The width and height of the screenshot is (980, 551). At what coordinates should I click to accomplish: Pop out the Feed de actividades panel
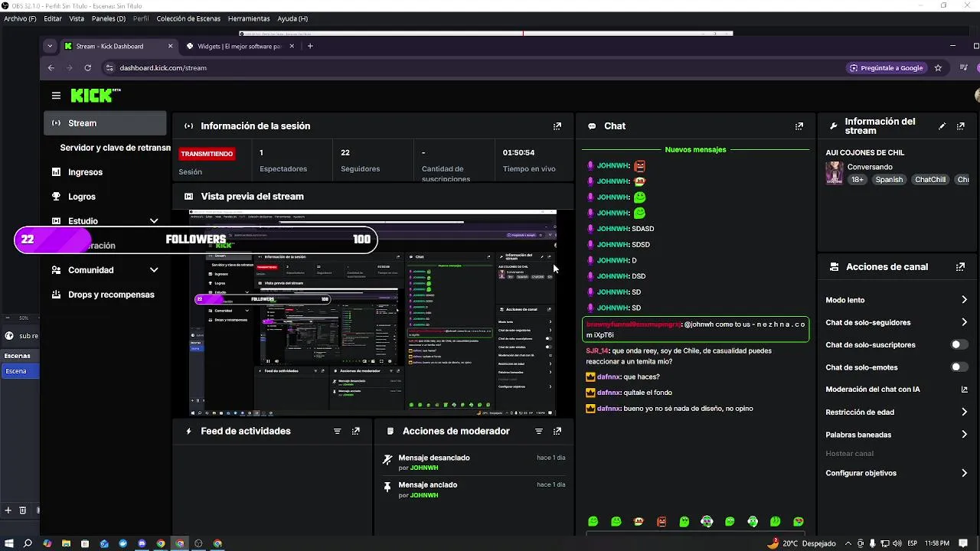click(x=356, y=432)
